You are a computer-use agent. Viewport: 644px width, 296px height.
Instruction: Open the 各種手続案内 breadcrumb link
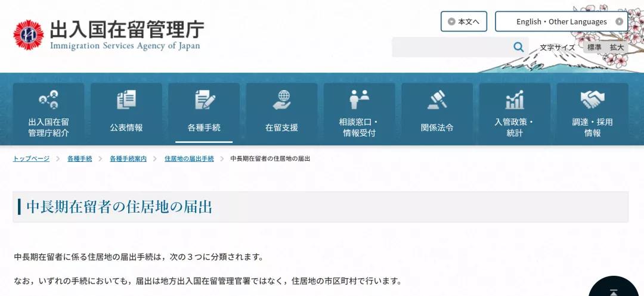pyautogui.click(x=128, y=159)
